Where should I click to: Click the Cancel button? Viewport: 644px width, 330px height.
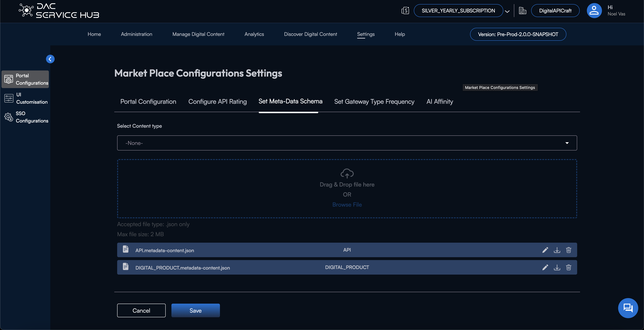coord(141,310)
